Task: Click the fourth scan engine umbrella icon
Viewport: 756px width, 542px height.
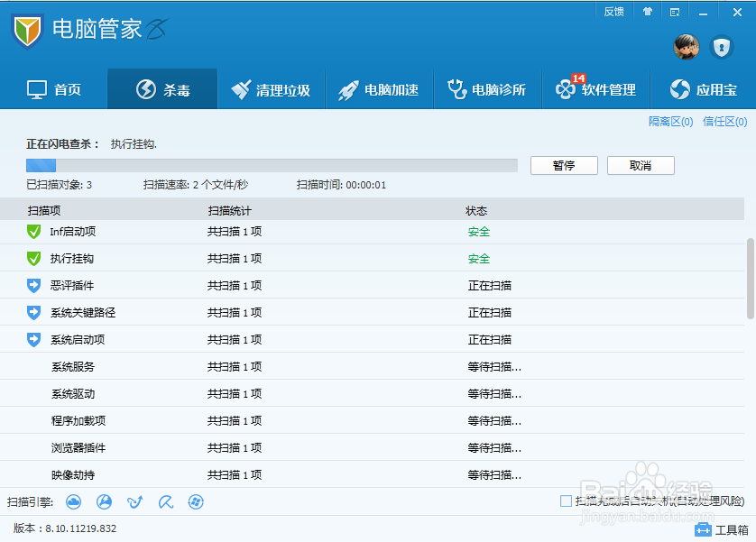Action: click(165, 502)
